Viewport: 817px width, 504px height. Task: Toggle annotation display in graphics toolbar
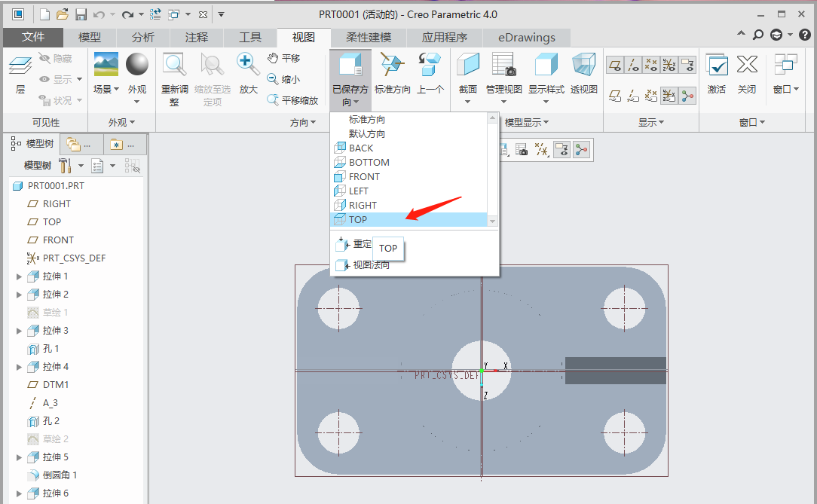coord(561,151)
